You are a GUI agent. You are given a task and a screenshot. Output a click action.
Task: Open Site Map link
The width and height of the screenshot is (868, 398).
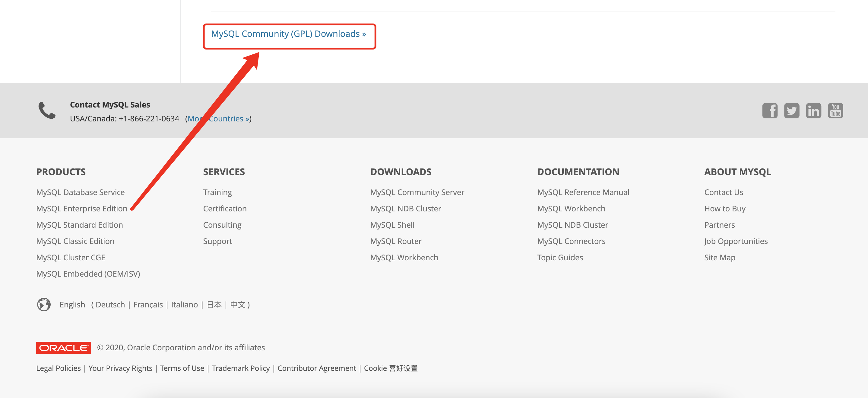point(720,258)
